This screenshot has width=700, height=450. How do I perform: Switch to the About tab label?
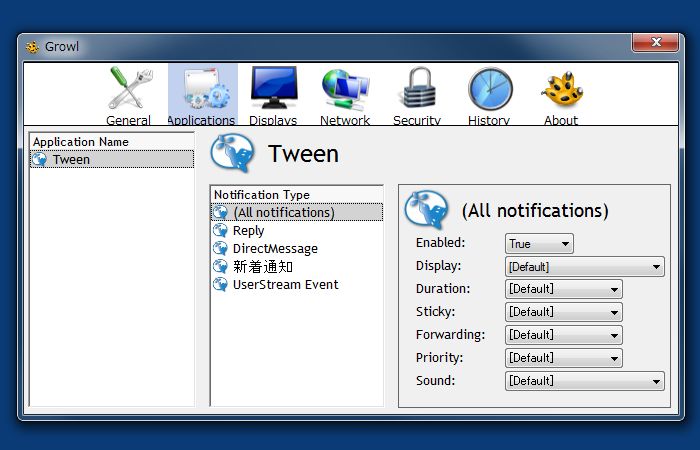pyautogui.click(x=561, y=120)
